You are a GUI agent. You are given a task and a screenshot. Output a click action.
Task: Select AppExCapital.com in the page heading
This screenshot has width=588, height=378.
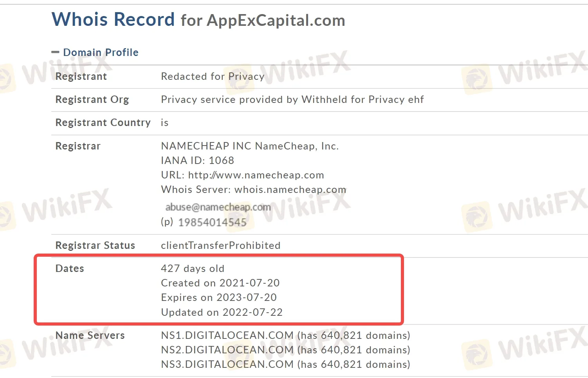click(x=276, y=20)
